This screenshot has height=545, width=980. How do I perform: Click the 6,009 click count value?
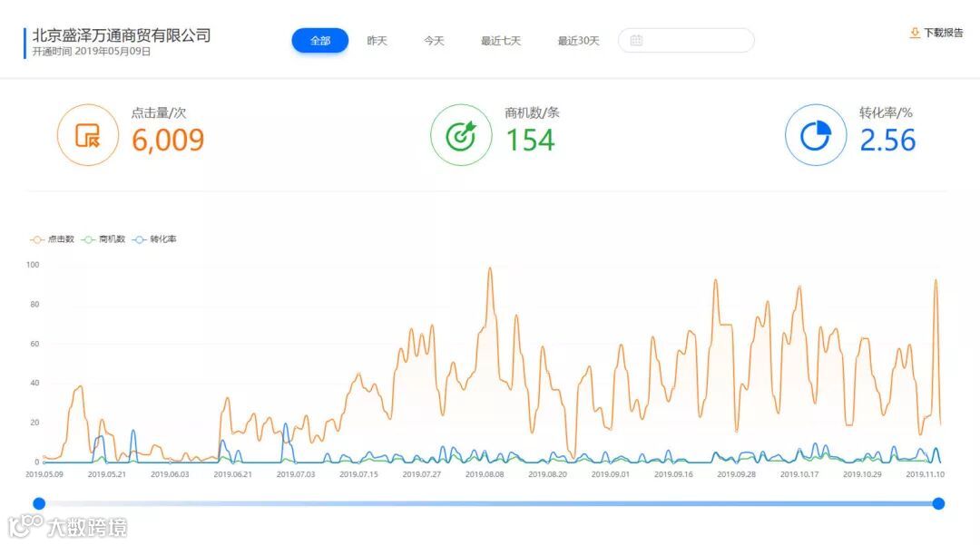tap(168, 140)
